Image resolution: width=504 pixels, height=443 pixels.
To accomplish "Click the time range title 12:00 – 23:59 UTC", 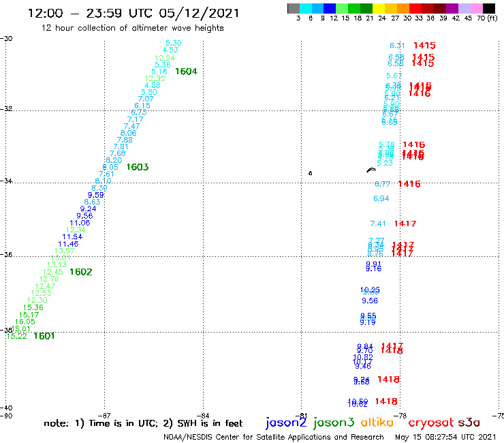I will click(x=133, y=13).
